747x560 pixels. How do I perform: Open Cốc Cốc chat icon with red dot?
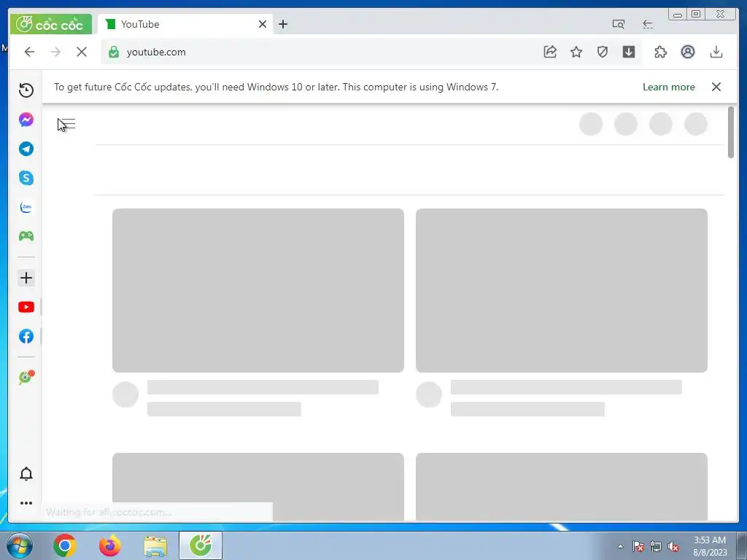tap(26, 378)
